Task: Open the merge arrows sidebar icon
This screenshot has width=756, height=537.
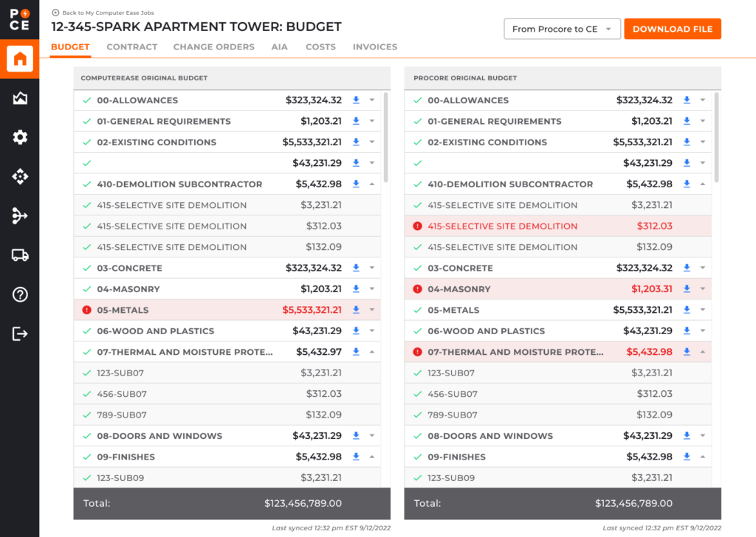Action: point(20,216)
